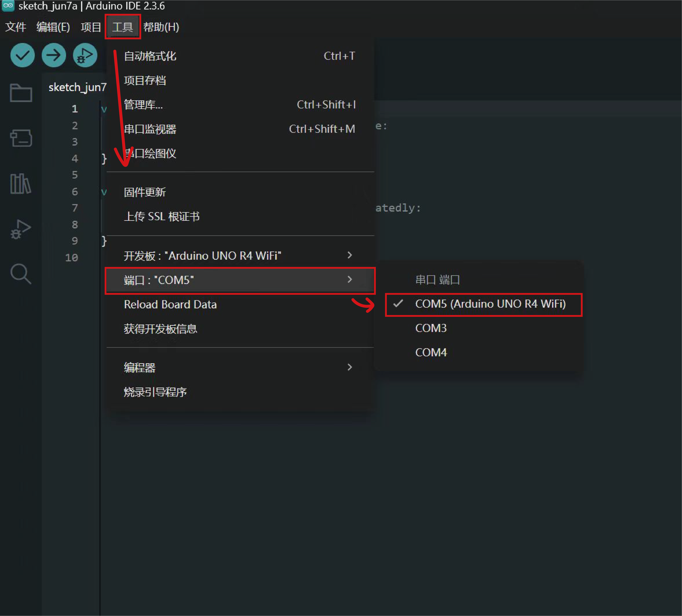
Task: Open 管理库... from the menu
Action: [x=240, y=105]
